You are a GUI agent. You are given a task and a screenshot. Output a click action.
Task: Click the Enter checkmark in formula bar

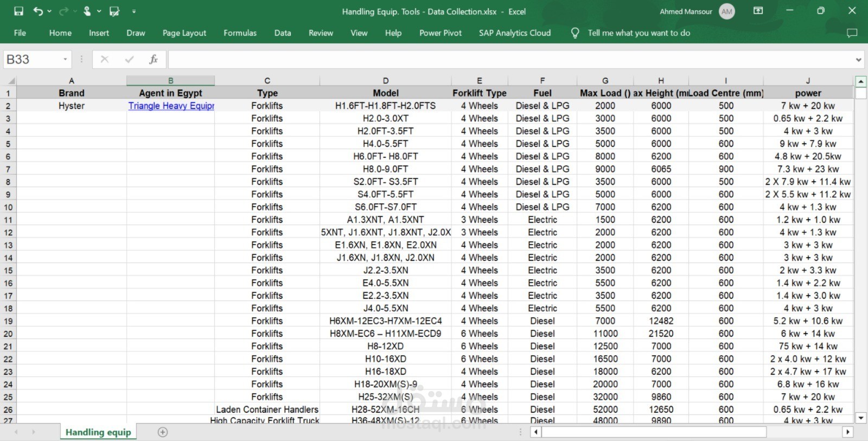pos(129,59)
